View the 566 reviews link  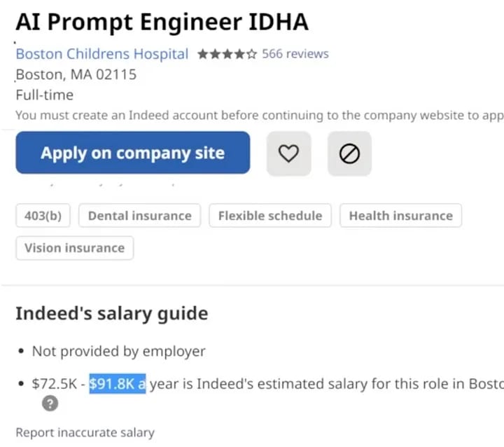(295, 54)
